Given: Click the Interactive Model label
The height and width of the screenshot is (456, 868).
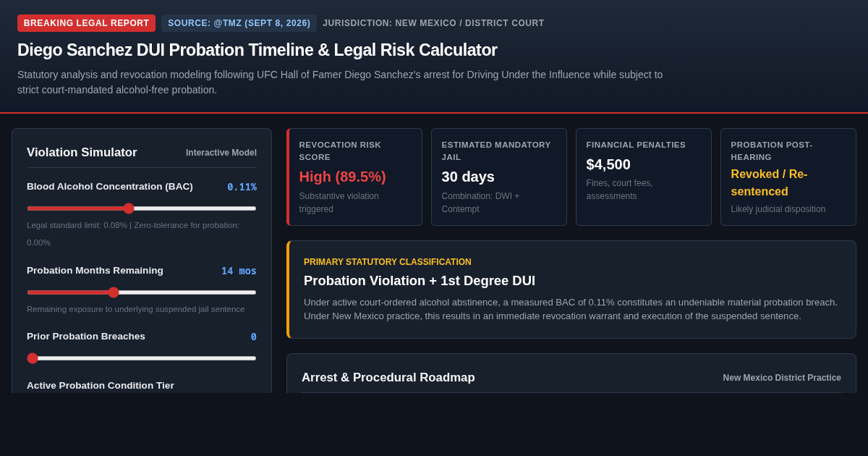Looking at the screenshot, I should click(x=221, y=153).
